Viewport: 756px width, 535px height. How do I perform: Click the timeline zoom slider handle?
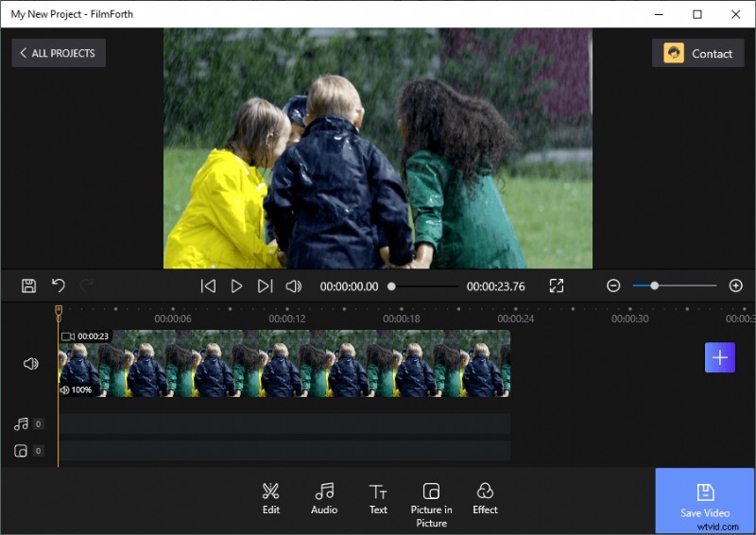654,285
